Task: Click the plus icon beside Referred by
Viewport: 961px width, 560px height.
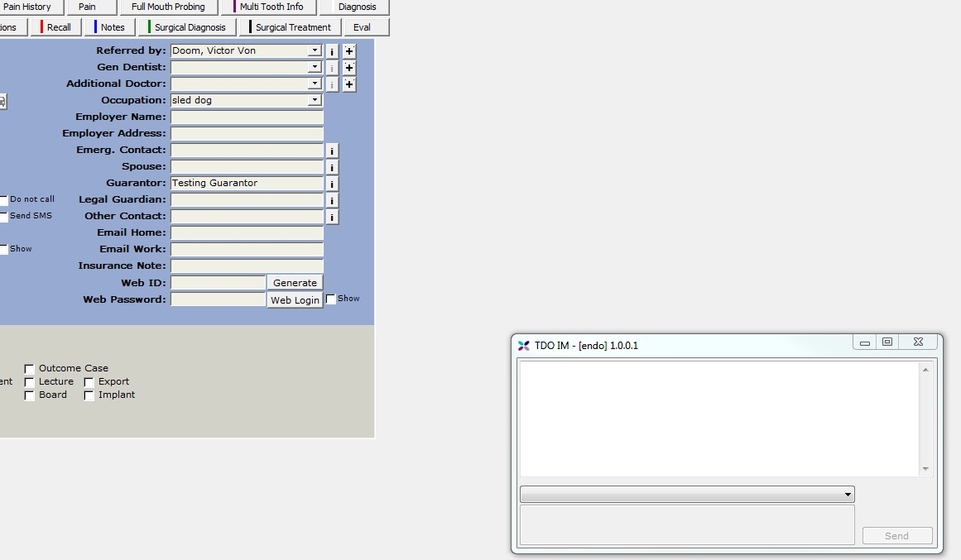Action: tap(349, 51)
